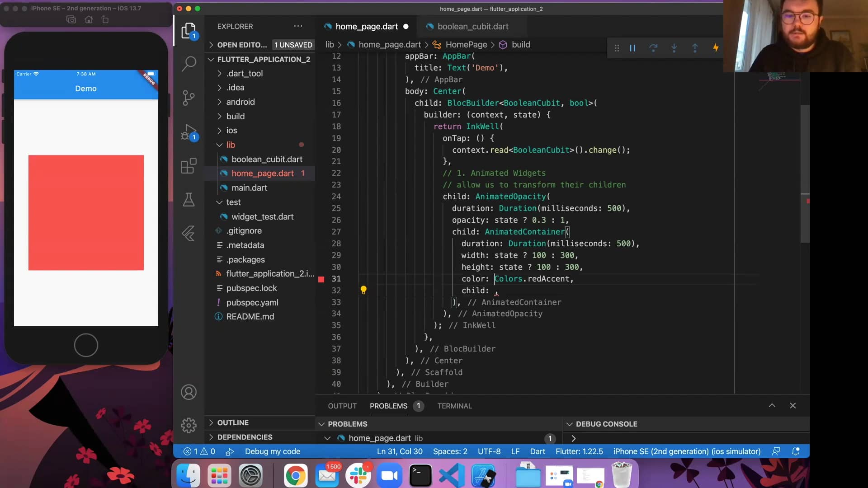
Task: Click the Flutter hot reload lightning icon
Action: click(x=716, y=48)
